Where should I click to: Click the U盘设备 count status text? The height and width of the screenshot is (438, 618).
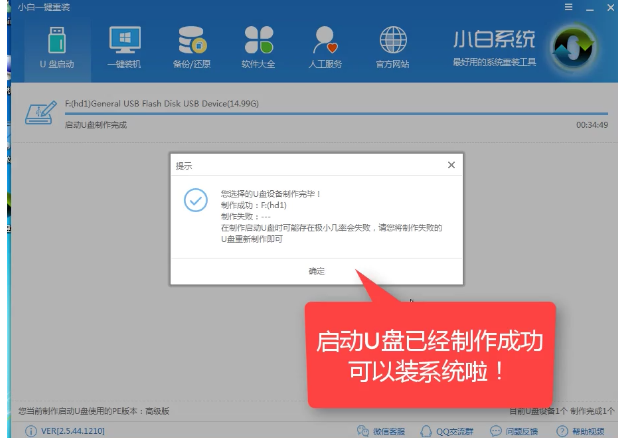click(562, 411)
